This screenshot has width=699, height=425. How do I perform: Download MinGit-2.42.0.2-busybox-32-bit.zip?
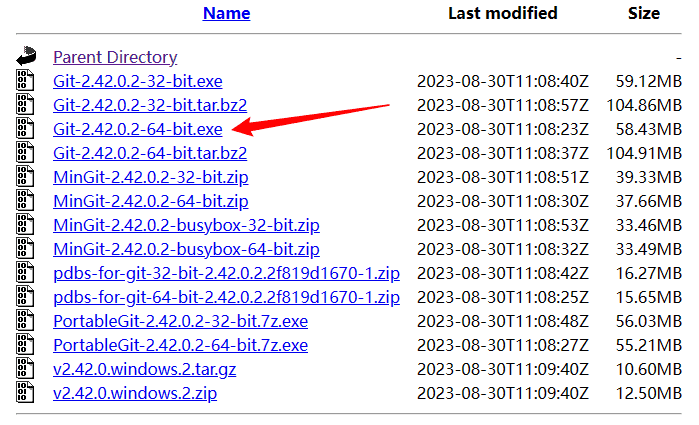pyautogui.click(x=186, y=225)
